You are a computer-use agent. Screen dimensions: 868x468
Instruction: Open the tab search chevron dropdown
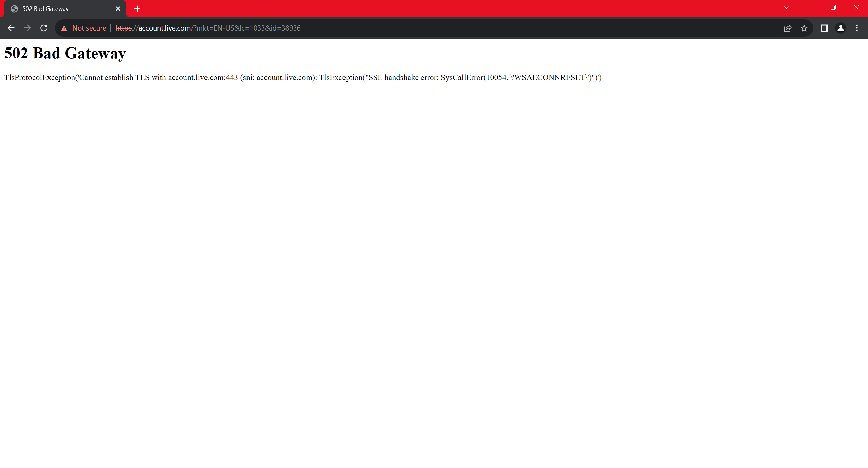coord(786,7)
